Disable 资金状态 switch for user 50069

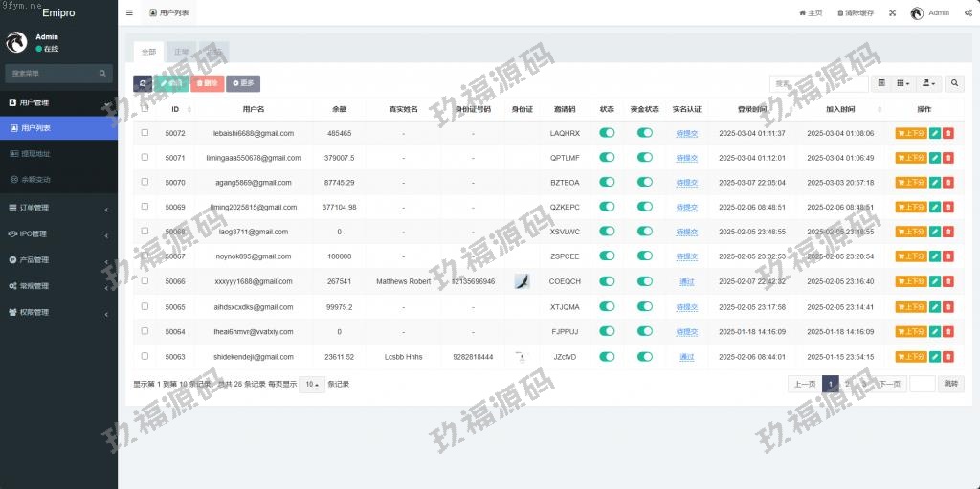644,207
